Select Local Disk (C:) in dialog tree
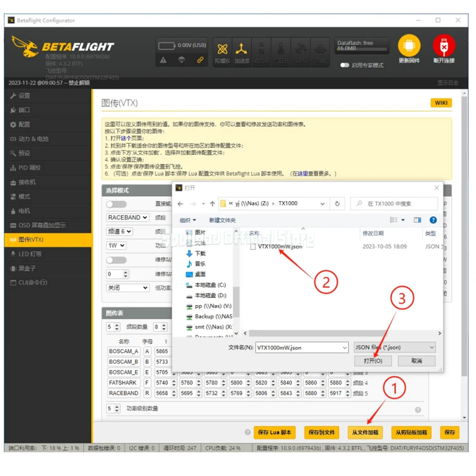476x476 pixels. coord(206,285)
